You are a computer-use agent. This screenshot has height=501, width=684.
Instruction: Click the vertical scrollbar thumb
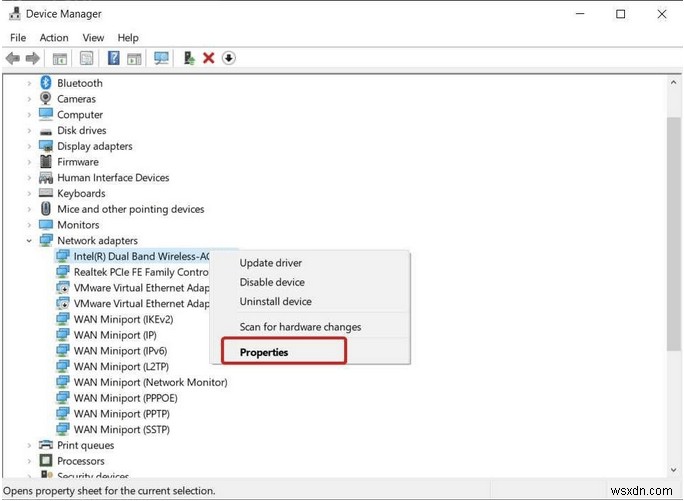pos(674,233)
